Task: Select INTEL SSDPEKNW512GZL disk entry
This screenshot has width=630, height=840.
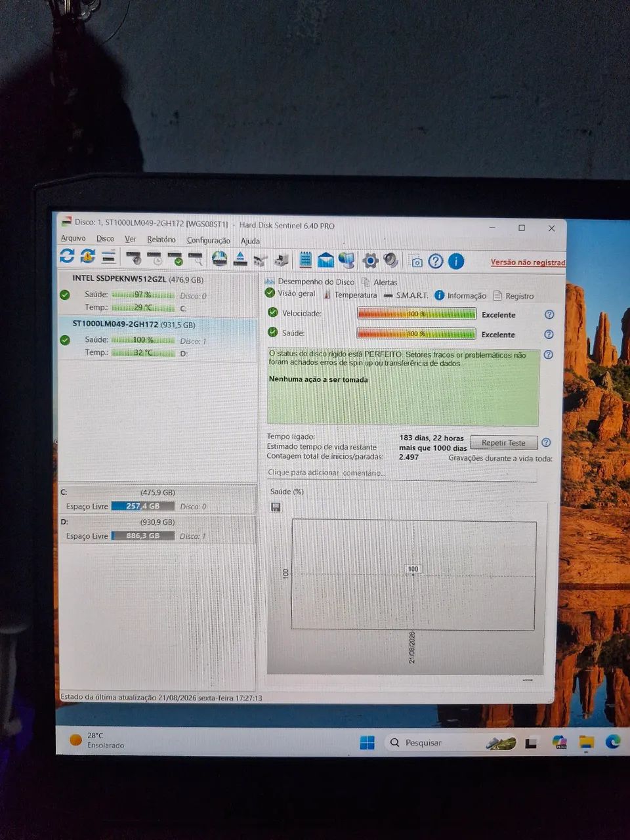Action: [157, 293]
